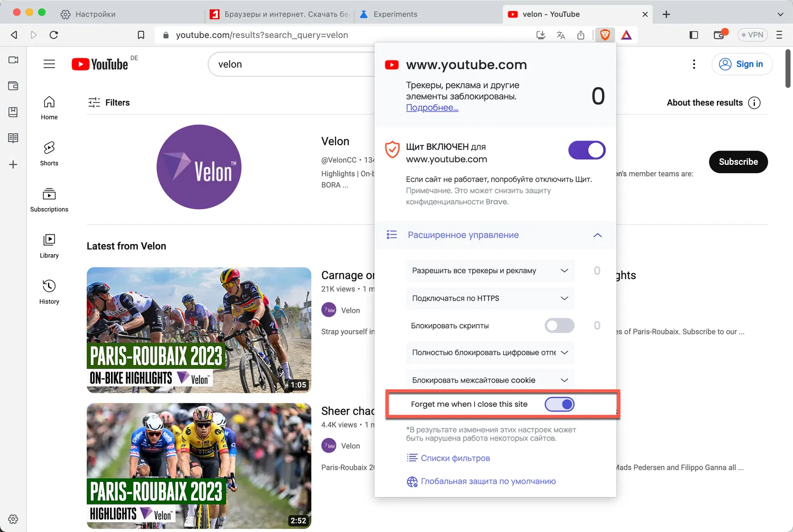Open the YouTube Library

coord(49,246)
